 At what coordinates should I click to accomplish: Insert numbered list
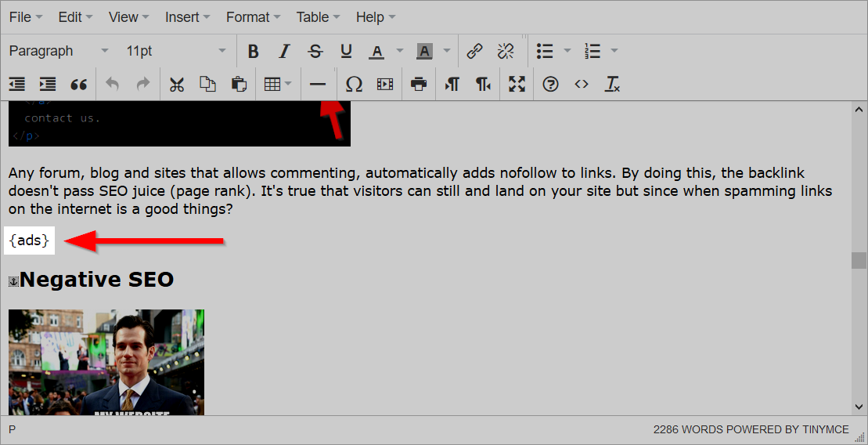(x=592, y=51)
